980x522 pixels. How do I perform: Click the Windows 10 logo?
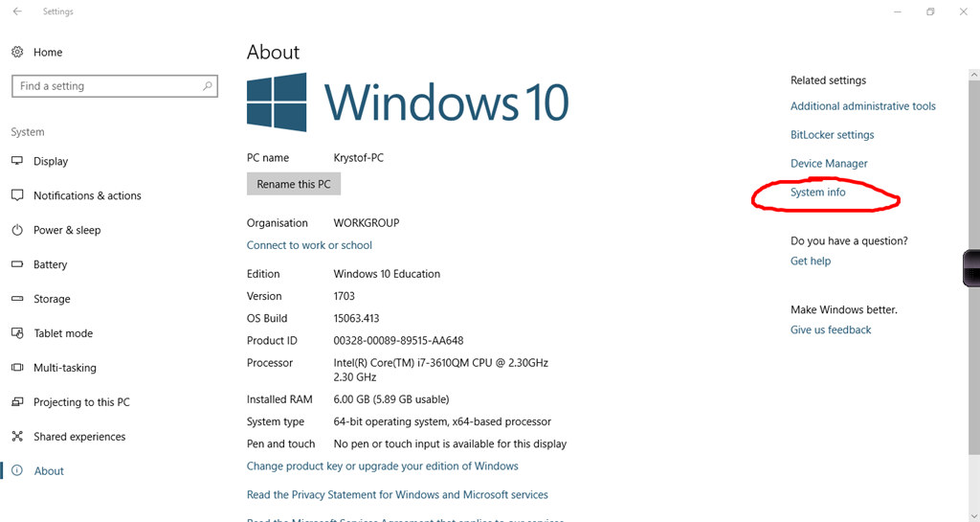point(408,102)
